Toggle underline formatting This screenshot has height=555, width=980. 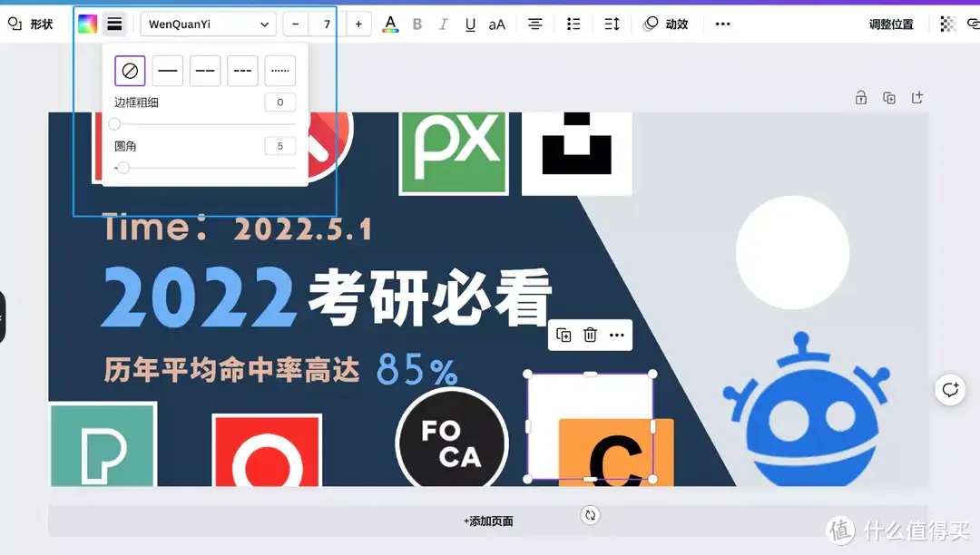(470, 24)
